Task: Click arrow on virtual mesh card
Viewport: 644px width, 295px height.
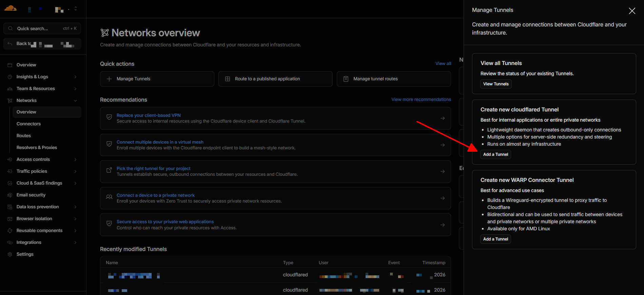Action: point(443,145)
